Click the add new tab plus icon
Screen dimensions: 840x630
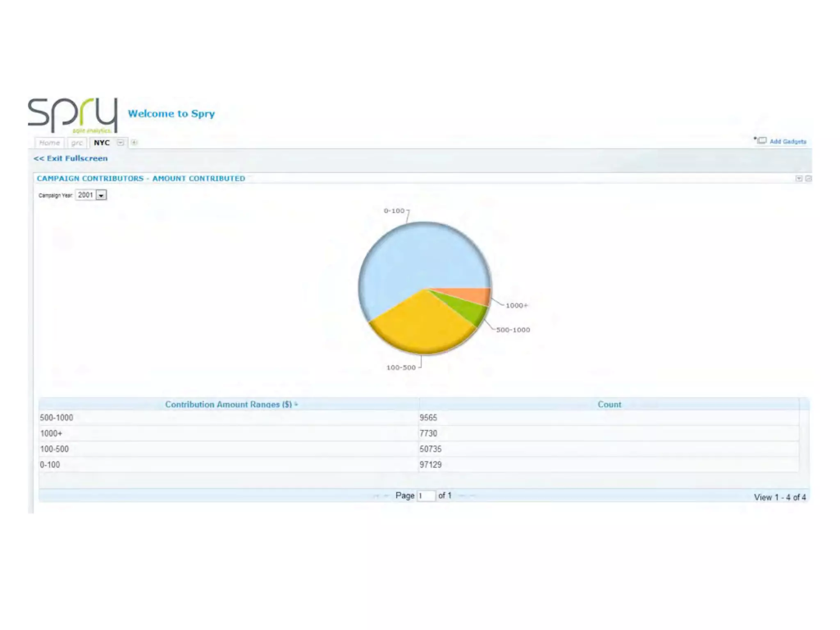click(x=134, y=142)
